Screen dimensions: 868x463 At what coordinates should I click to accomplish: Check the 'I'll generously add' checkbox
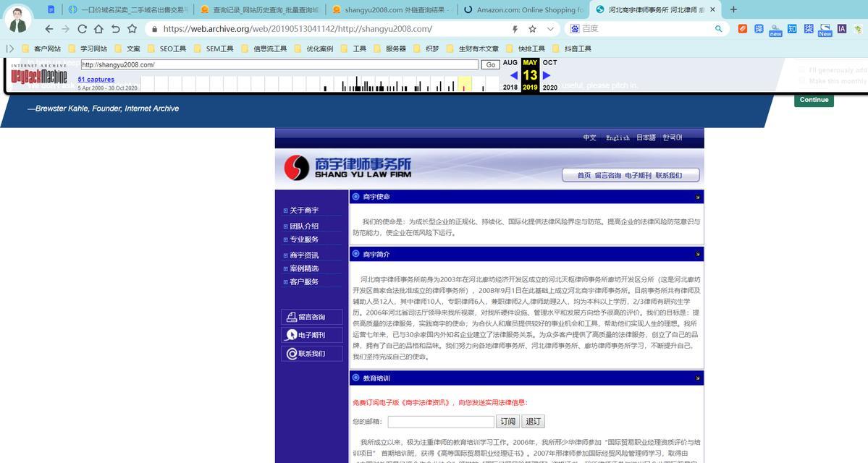coord(801,70)
